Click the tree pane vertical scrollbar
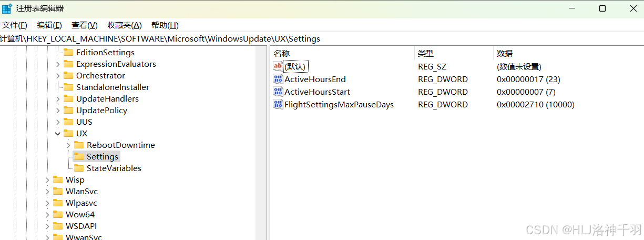 click(261, 143)
